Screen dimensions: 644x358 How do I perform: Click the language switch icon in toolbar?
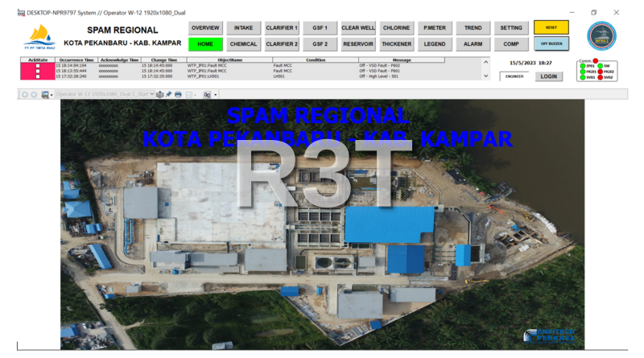(207, 94)
